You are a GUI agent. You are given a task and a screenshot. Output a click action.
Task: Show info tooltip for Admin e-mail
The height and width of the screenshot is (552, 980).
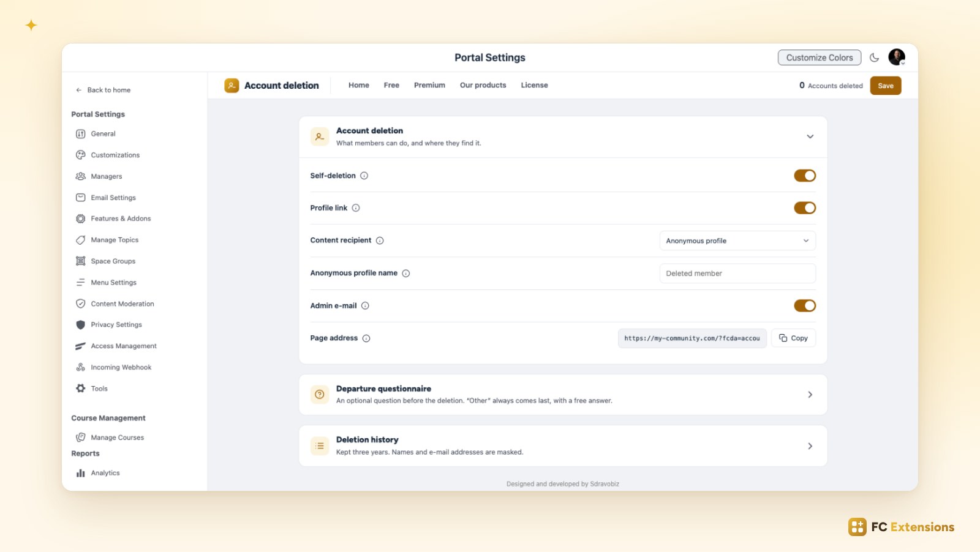click(x=365, y=306)
